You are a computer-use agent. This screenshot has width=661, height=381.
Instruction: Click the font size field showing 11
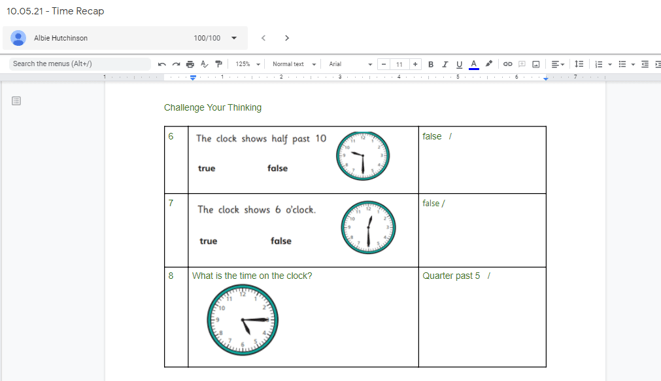coord(399,64)
